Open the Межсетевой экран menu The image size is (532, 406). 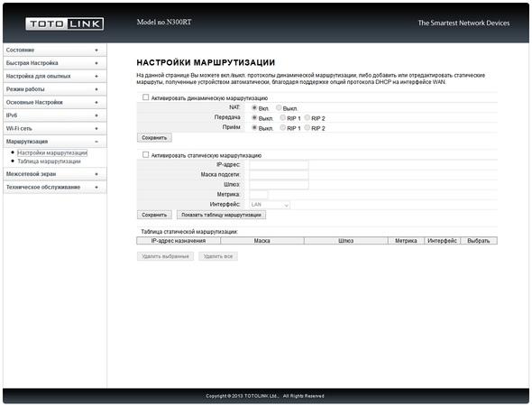(x=55, y=174)
